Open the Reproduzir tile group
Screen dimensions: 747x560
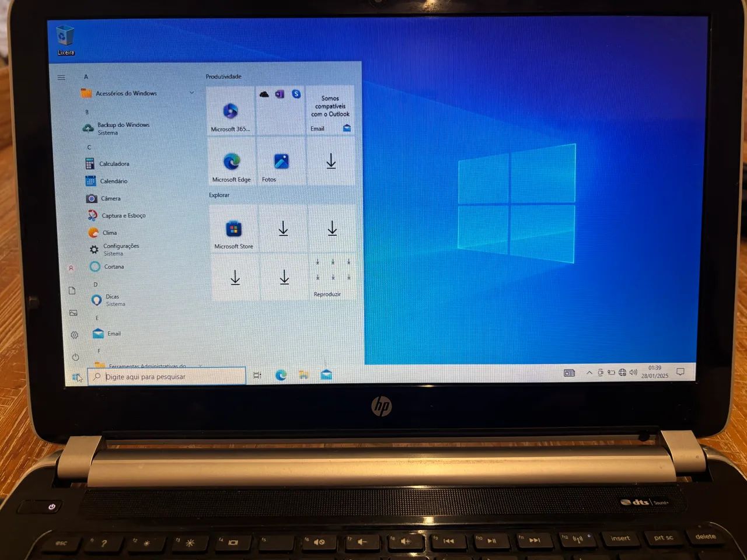(331, 278)
